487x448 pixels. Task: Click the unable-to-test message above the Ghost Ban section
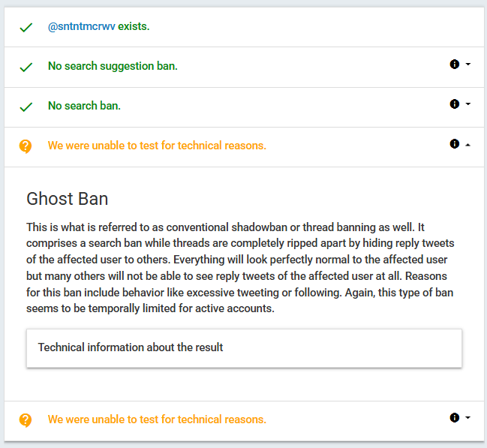(157, 146)
